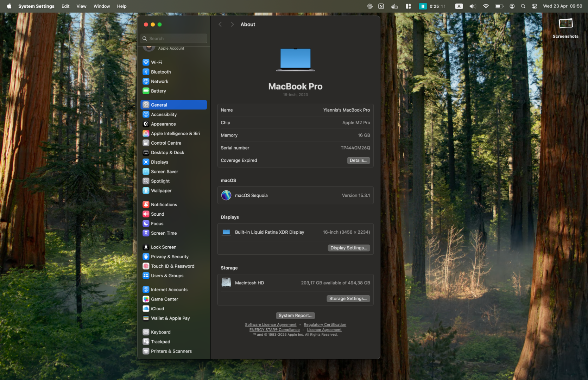Click the System Report button
Image resolution: width=588 pixels, height=380 pixels.
295,316
